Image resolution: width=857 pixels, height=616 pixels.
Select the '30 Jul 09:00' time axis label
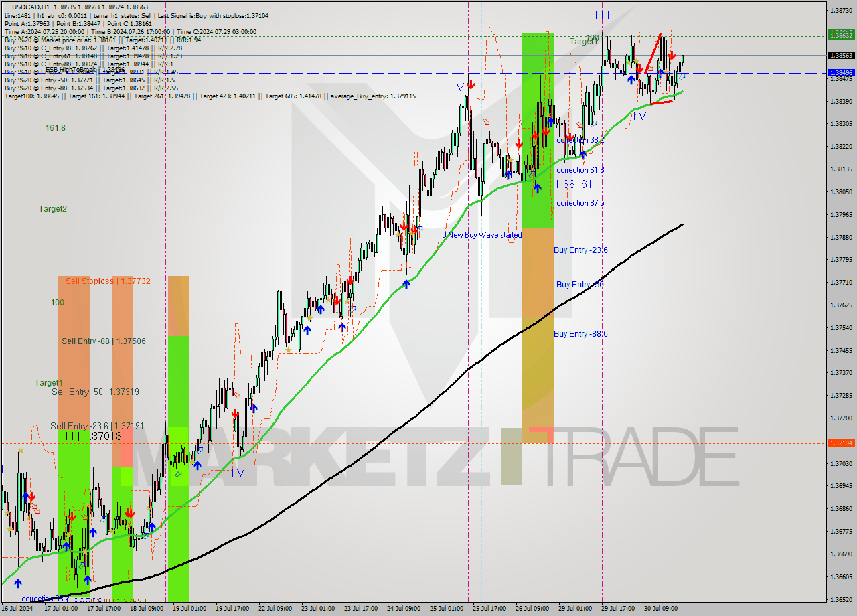[661, 609]
